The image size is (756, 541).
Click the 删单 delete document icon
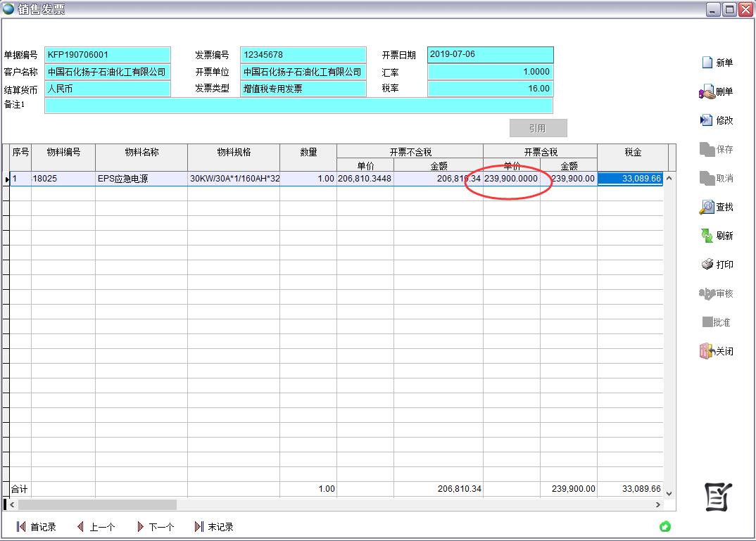coord(707,91)
